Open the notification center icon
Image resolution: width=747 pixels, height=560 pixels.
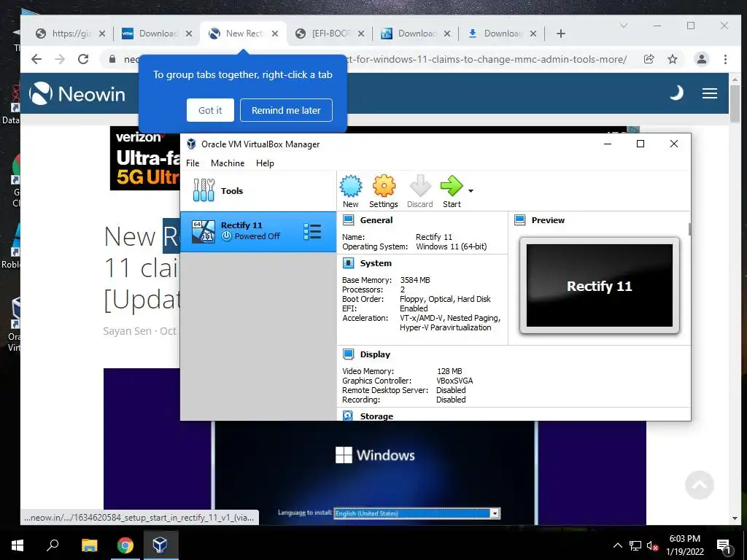click(x=724, y=547)
